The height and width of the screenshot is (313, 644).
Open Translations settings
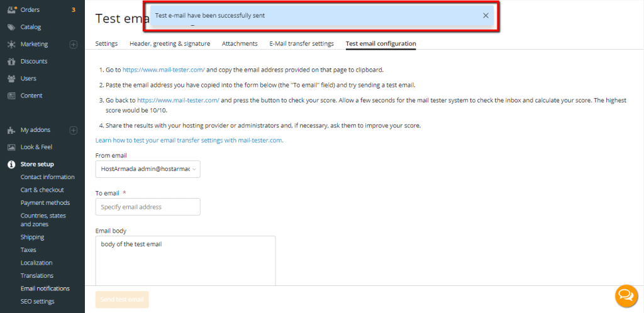(x=37, y=276)
